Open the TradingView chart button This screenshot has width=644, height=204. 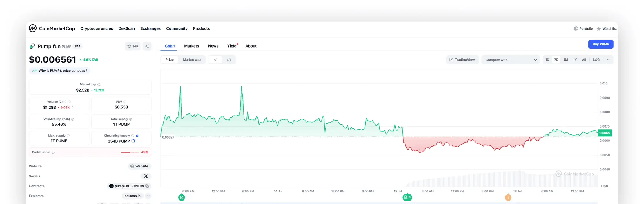click(x=462, y=60)
